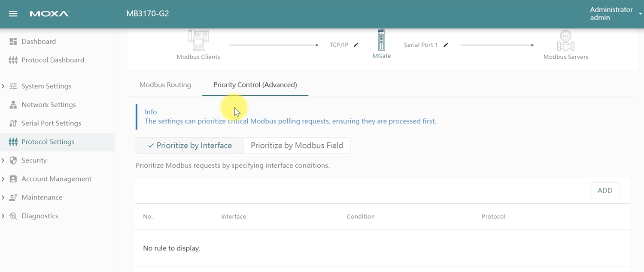The height and width of the screenshot is (272, 644).
Task: Switch to Prioritize by Modbus Field
Action: (297, 145)
